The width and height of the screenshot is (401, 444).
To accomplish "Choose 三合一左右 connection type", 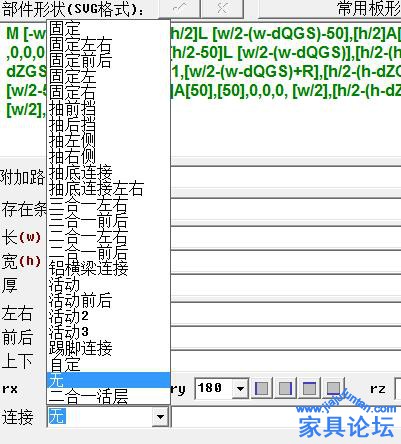I will click(108, 204).
